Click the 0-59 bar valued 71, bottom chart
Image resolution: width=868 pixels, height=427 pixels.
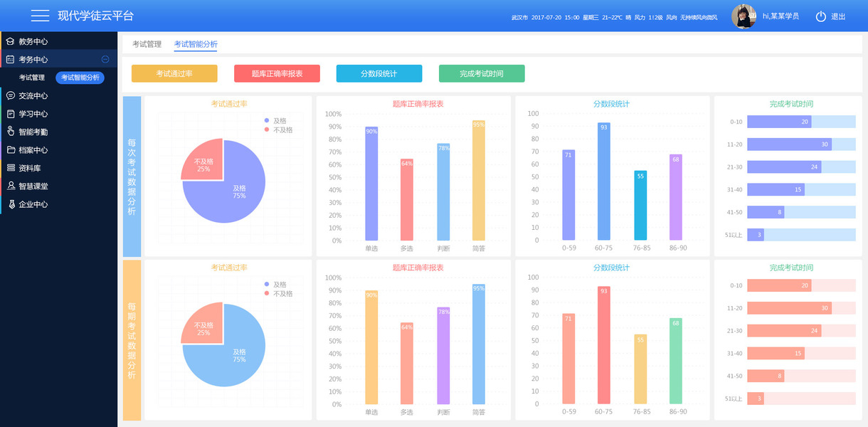point(568,359)
